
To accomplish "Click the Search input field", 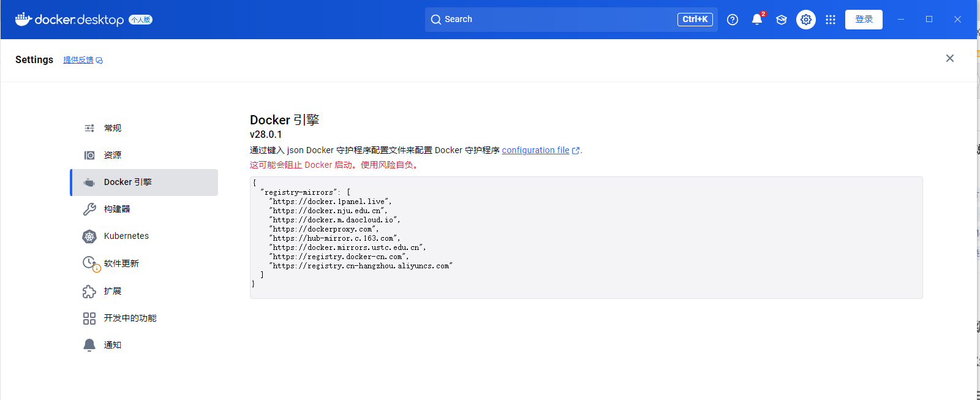I will (x=571, y=20).
